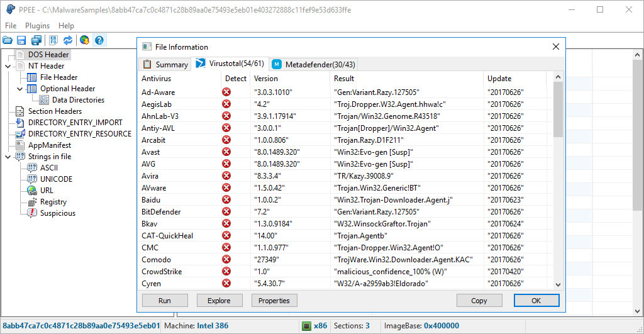Screen dimensions: 644x334
Task: Click the ASCII strings bubble icon
Action: [31, 167]
